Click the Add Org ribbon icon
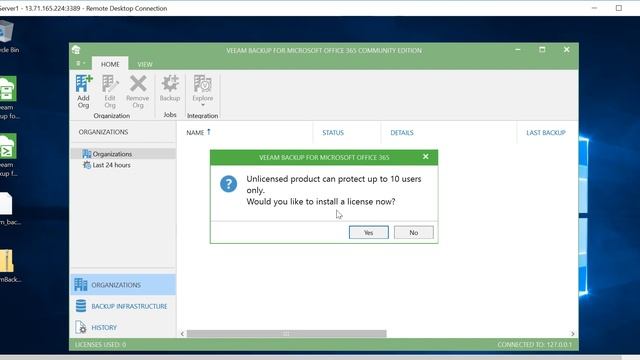 click(x=83, y=91)
